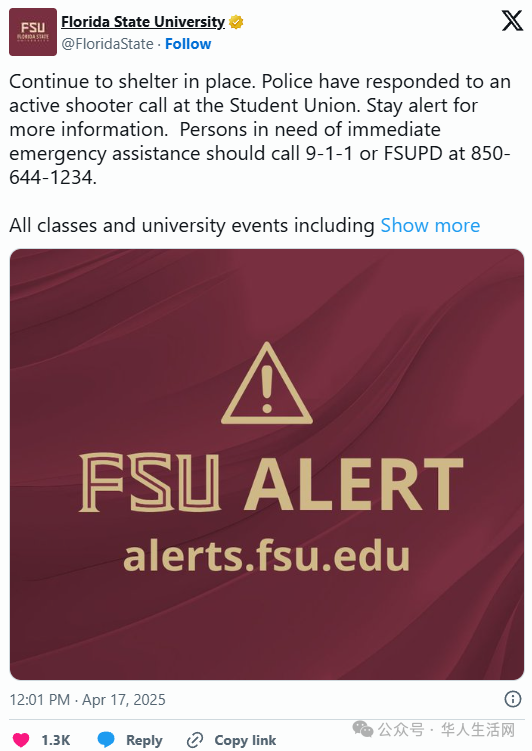Image resolution: width=532 pixels, height=751 pixels.
Task: Click the @FloridaState handle
Action: click(107, 44)
